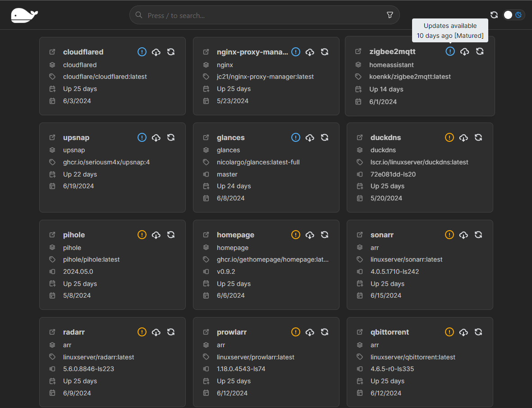Click the prowlarr container name
The height and width of the screenshot is (408, 532).
coord(232,332)
